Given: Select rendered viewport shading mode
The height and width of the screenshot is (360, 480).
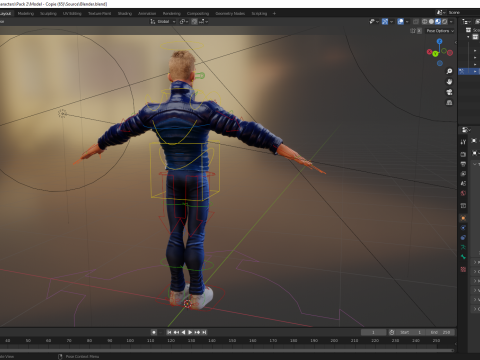Looking at the screenshot, I should click(x=445, y=21).
